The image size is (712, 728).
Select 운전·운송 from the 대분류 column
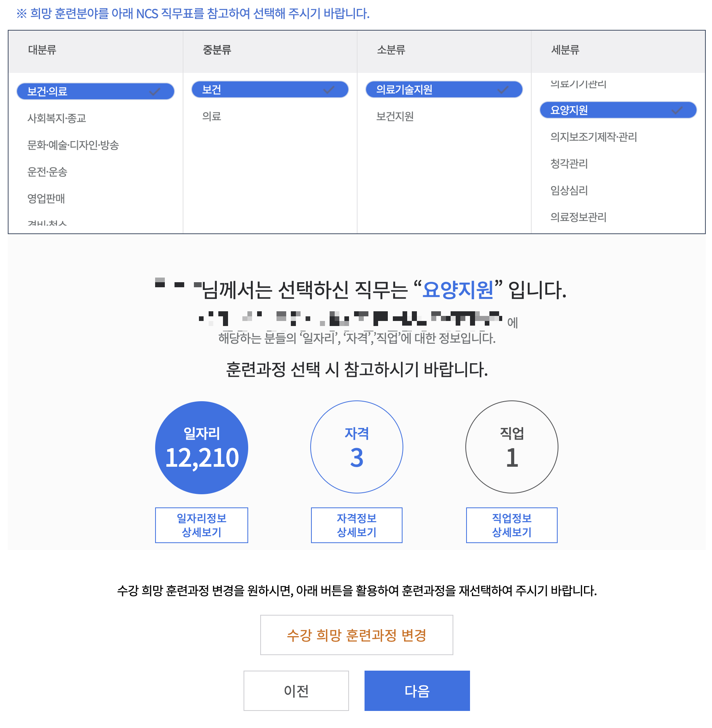pyautogui.click(x=47, y=173)
